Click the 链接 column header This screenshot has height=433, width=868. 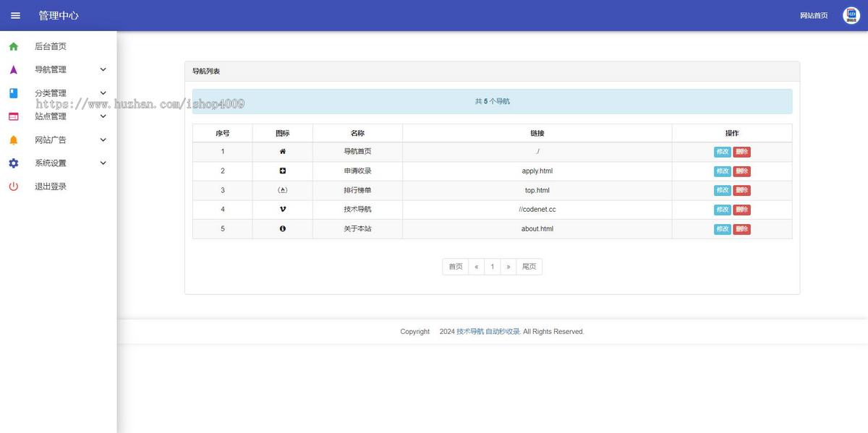537,133
